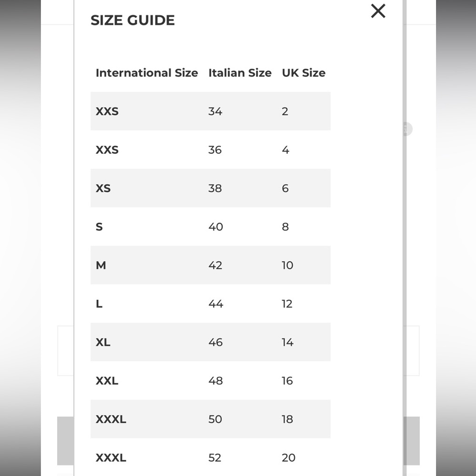Select the XXXL row with Italian 52
The height and width of the screenshot is (476, 476).
pos(210,457)
